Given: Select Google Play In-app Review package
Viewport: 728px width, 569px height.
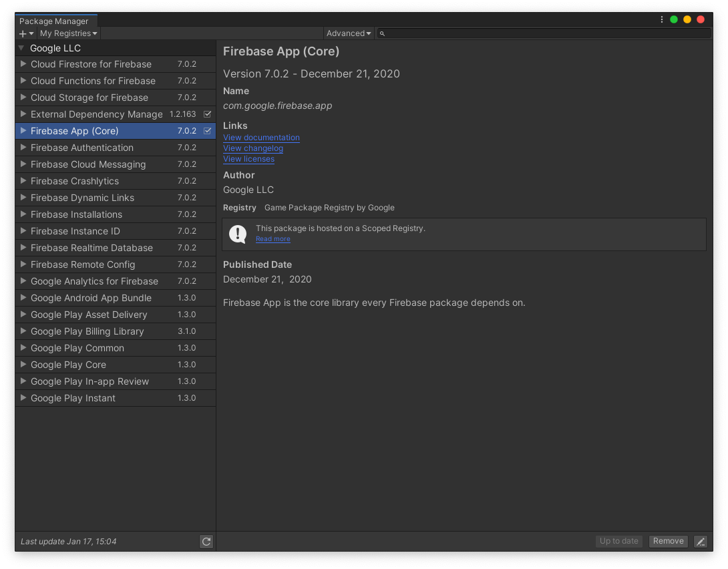Looking at the screenshot, I should (115, 381).
